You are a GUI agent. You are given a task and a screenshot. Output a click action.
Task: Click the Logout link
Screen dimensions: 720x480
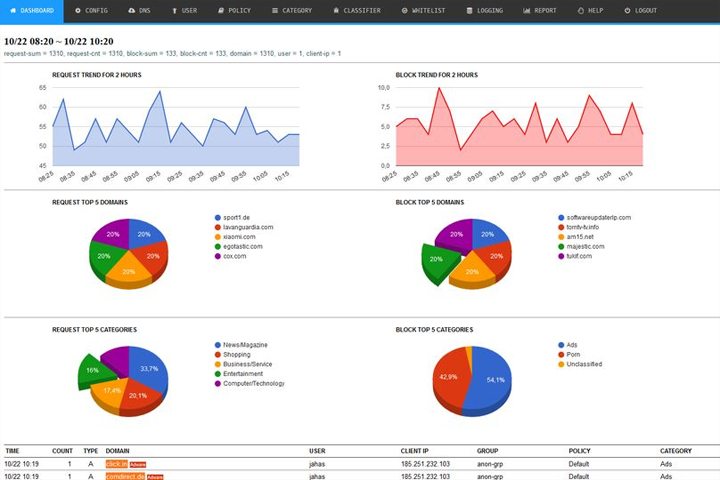click(640, 11)
